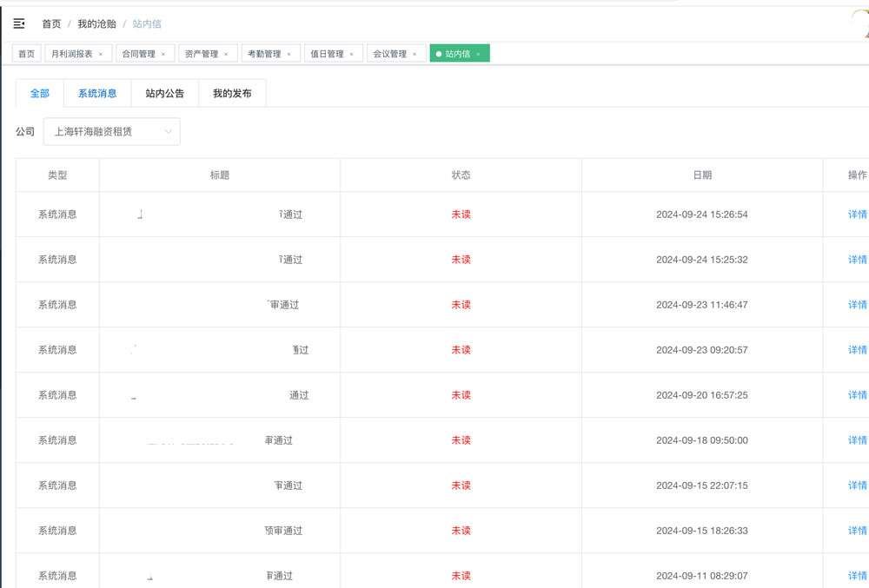Click the 日期 column header
Image resolution: width=869 pixels, height=588 pixels.
(x=702, y=175)
